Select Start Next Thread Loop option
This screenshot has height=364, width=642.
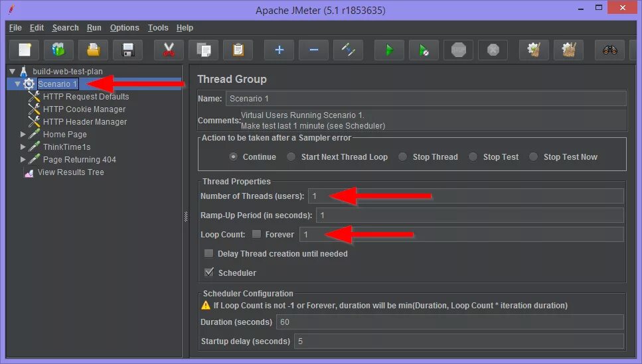[291, 156]
